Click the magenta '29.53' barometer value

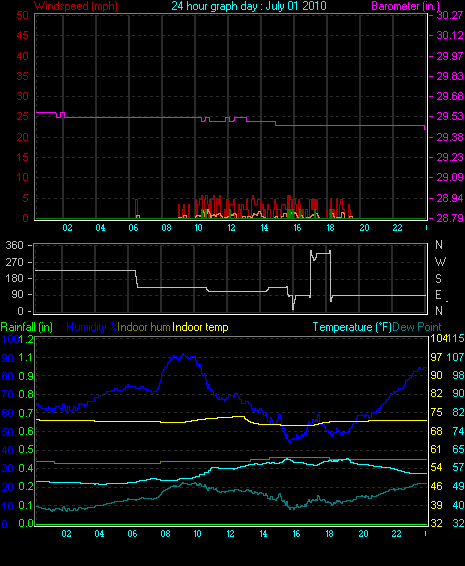click(x=449, y=117)
